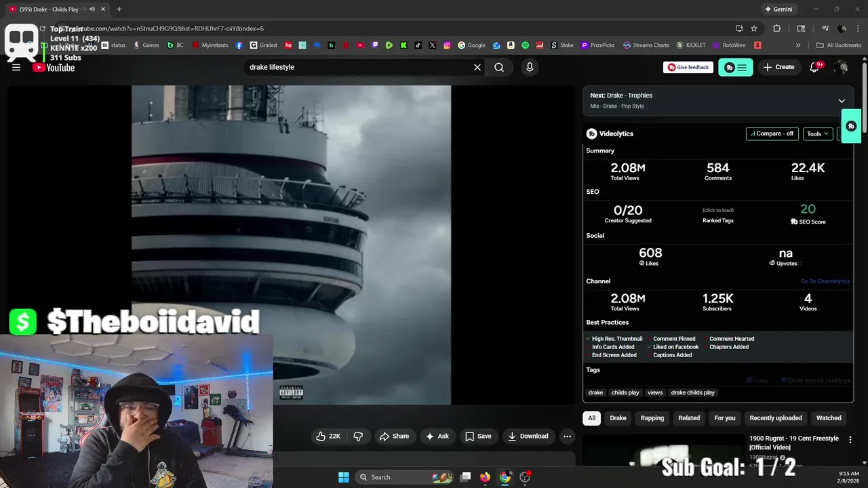Open the Myinstants bookmark
This screenshot has height=488, width=868.
211,45
